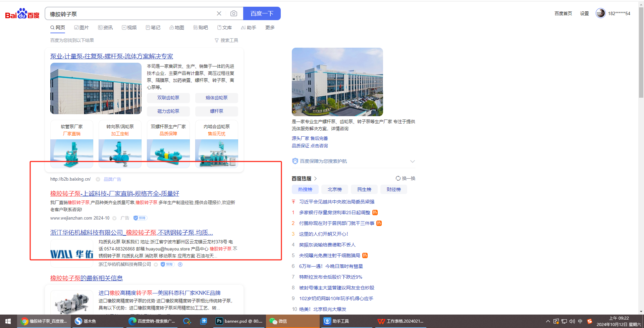Open the 转向泵/涡轮泵 product card
This screenshot has width=644, height=328.
120,144
